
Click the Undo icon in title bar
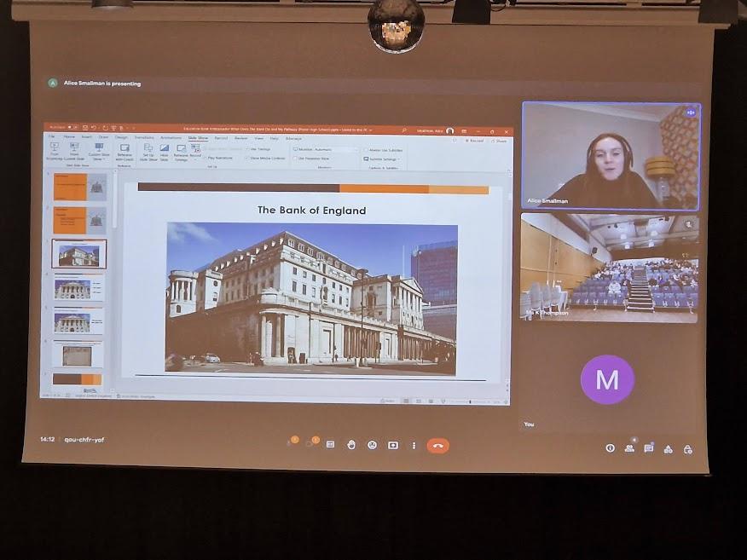[94, 128]
